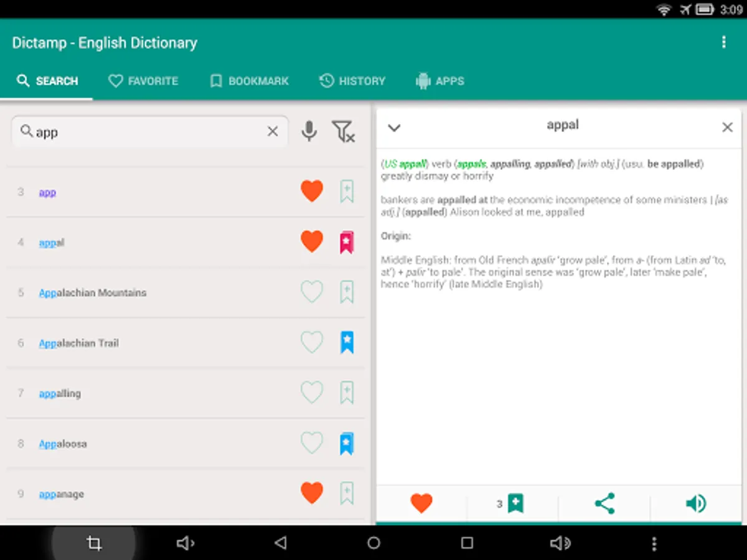Click the 'appal' title in the definition header

[x=563, y=125]
